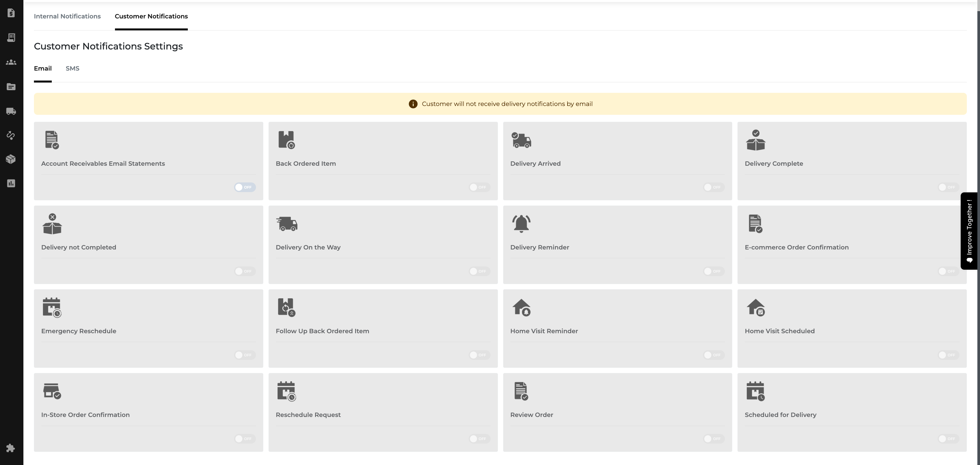
Task: Click the Delivery Arrived truck icon
Action: pos(521,140)
